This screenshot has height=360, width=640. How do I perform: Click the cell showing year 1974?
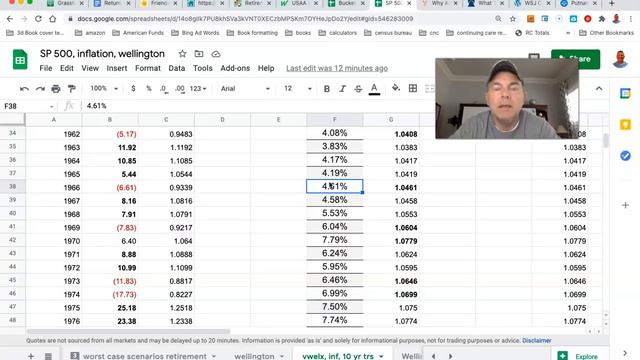[54, 294]
